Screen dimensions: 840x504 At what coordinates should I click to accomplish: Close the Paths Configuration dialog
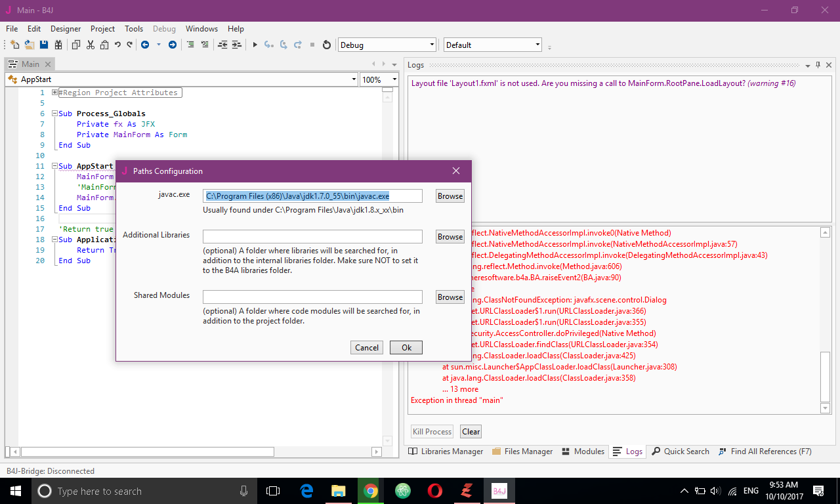coord(456,171)
